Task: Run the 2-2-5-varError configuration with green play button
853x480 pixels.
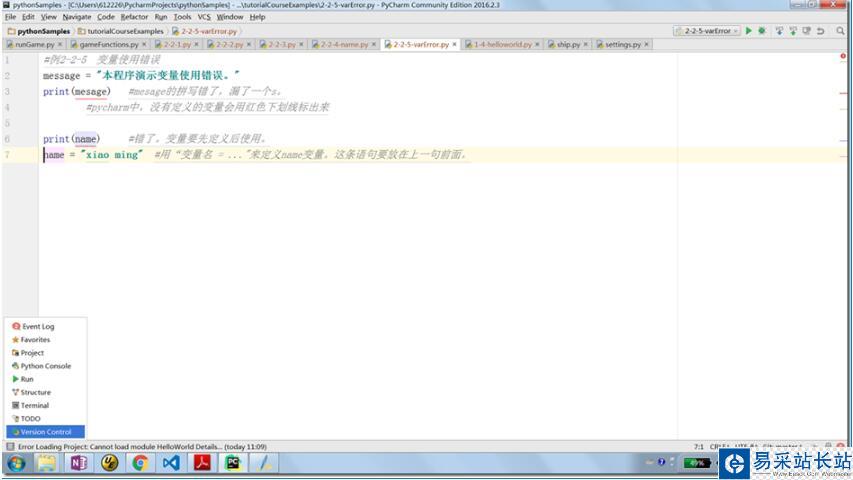Action: point(749,31)
